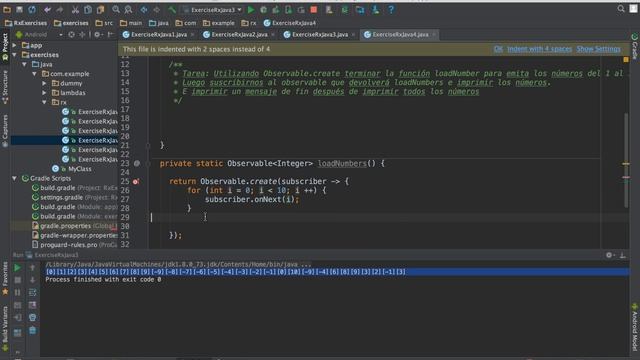
Task: Copy using the toolbar copy icon
Action: point(88,9)
